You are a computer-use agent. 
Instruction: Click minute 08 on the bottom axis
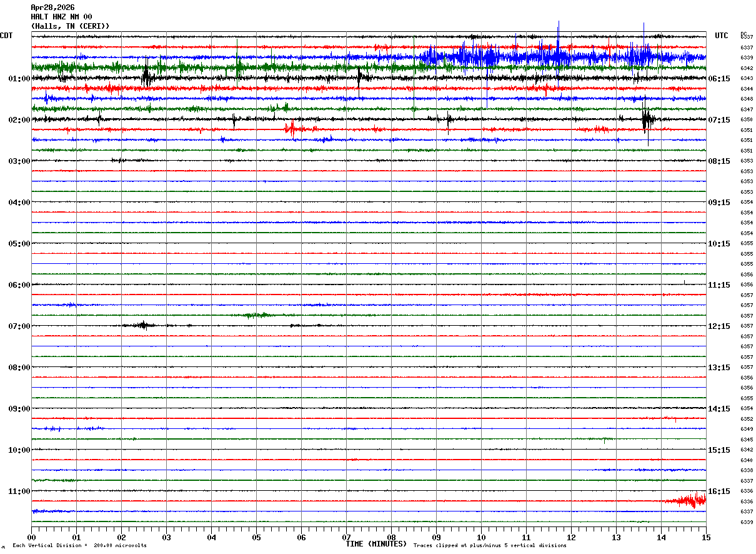[391, 537]
